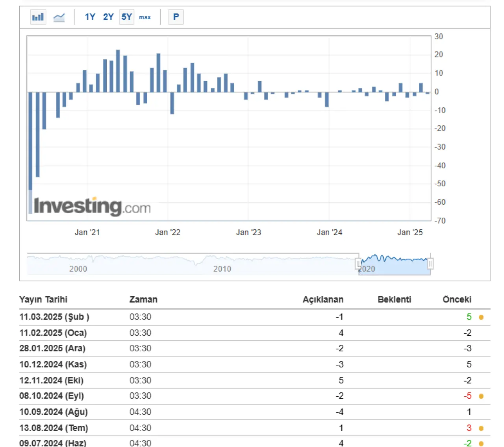
Task: Click the Yayın Tarihi column header
Action: [x=43, y=299]
